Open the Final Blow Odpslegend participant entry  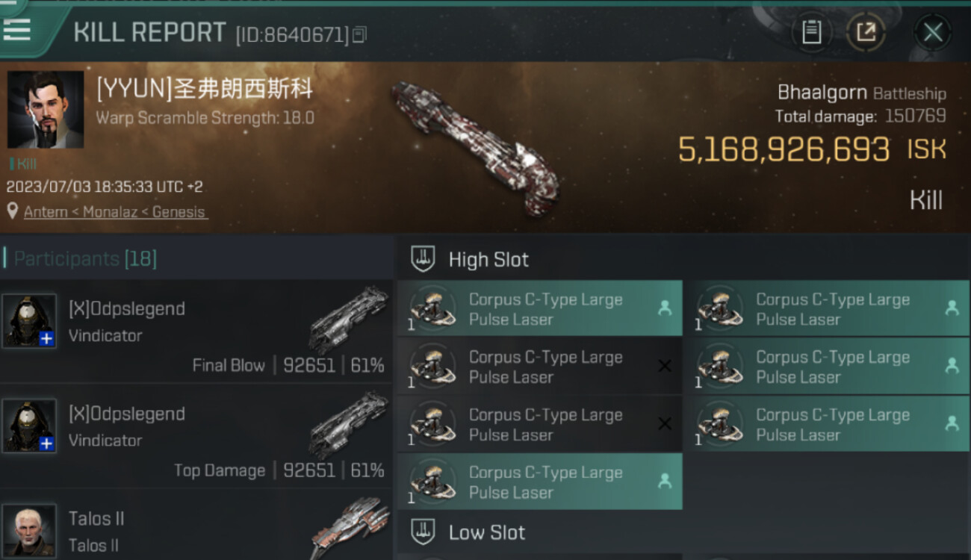[196, 332]
